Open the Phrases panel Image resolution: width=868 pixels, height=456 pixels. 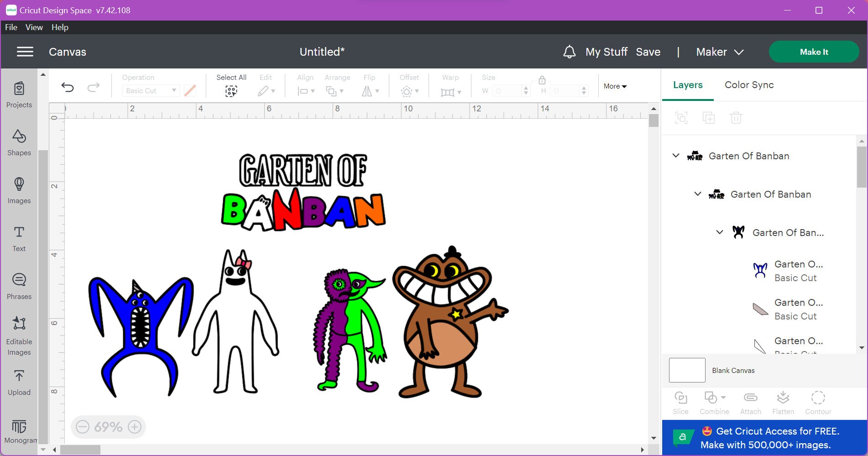(19, 286)
